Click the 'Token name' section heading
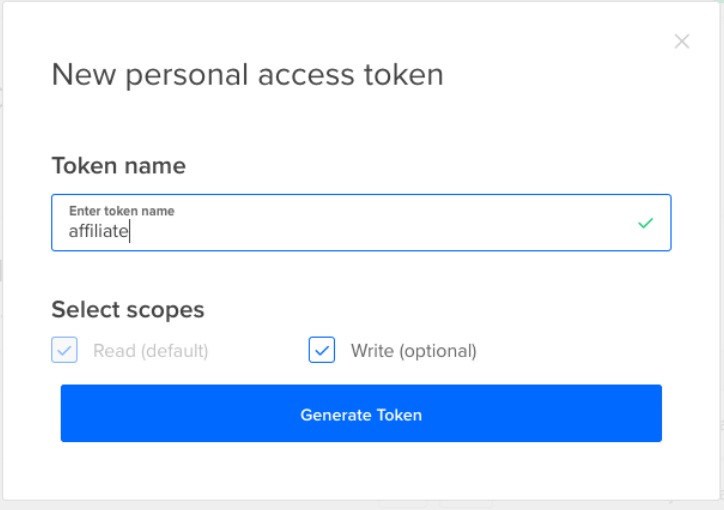724x510 pixels. tap(118, 166)
